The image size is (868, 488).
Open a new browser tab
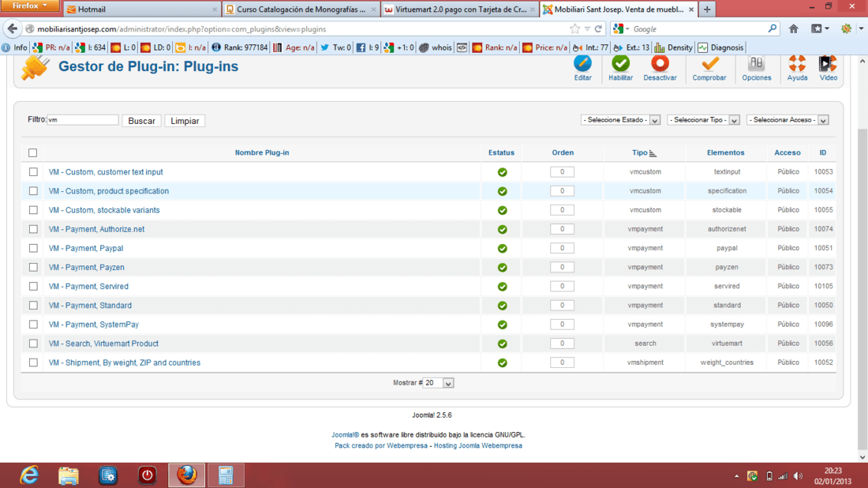(x=707, y=9)
